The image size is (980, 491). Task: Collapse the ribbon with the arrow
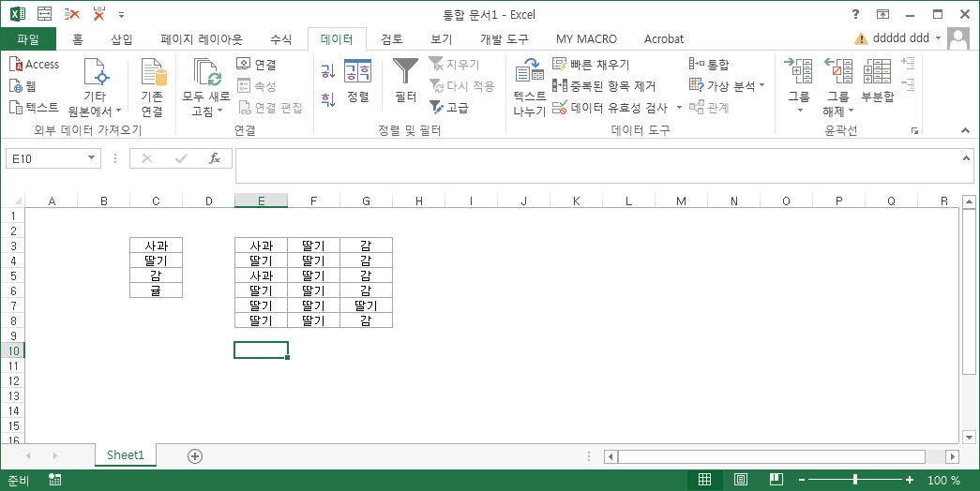click(x=966, y=130)
